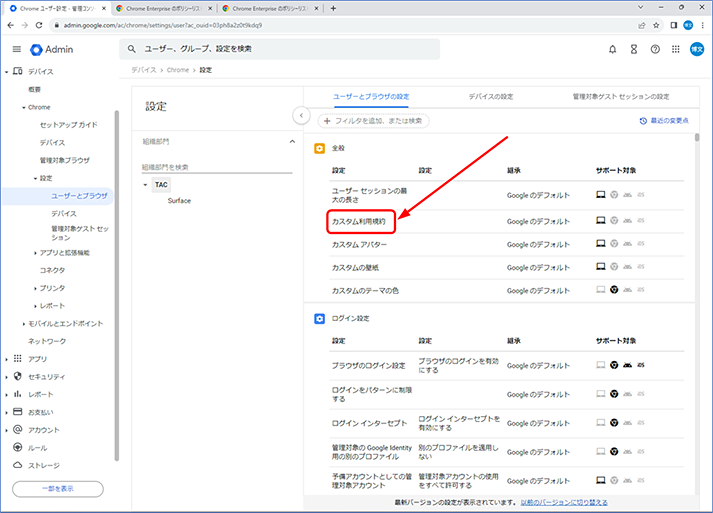Collapse the Chrome sidebar group
The height and width of the screenshot is (513, 713).
24,107
